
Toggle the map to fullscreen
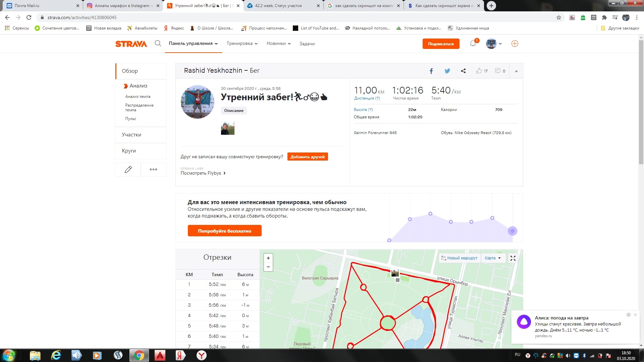click(513, 258)
